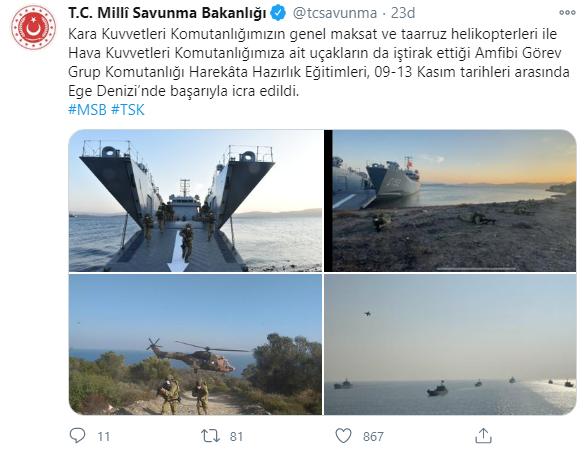The image size is (587, 451).
Task: Open the share upload icon
Action: click(x=483, y=436)
